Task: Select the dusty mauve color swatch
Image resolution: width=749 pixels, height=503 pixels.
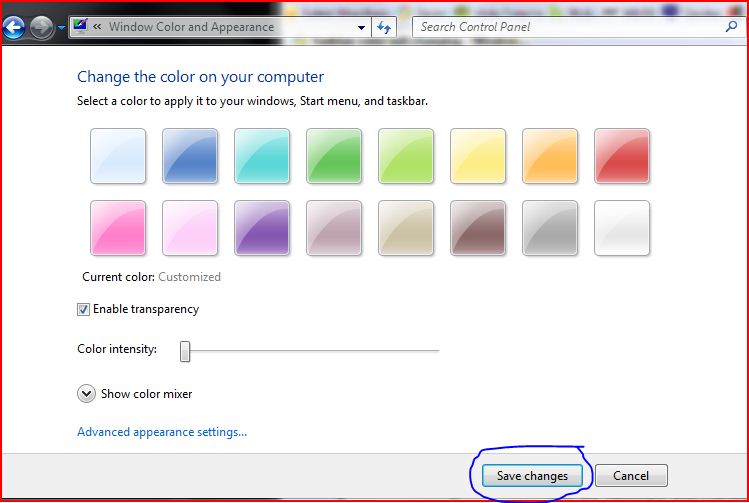Action: [334, 228]
